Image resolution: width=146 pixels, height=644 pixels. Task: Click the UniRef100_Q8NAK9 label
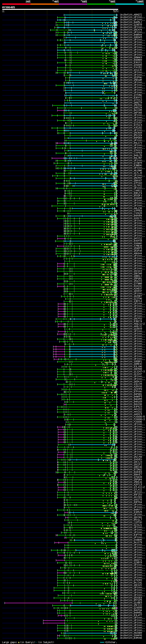coord(131,57)
